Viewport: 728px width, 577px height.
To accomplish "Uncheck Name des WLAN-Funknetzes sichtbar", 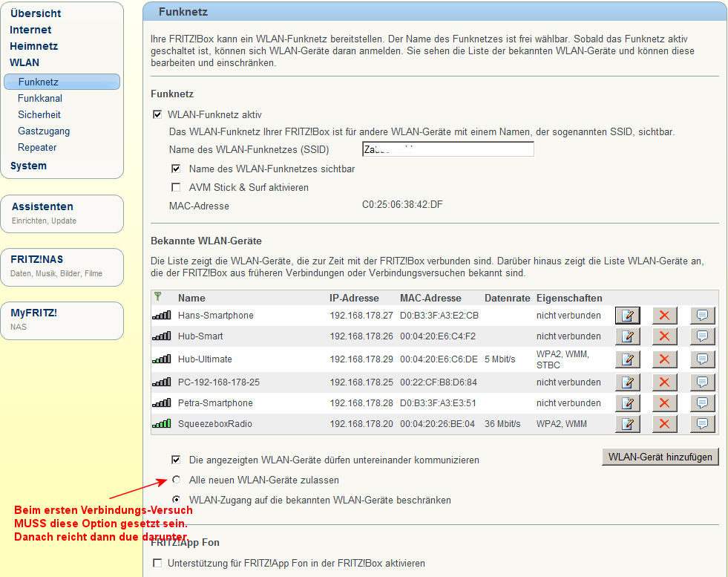I will [176, 169].
